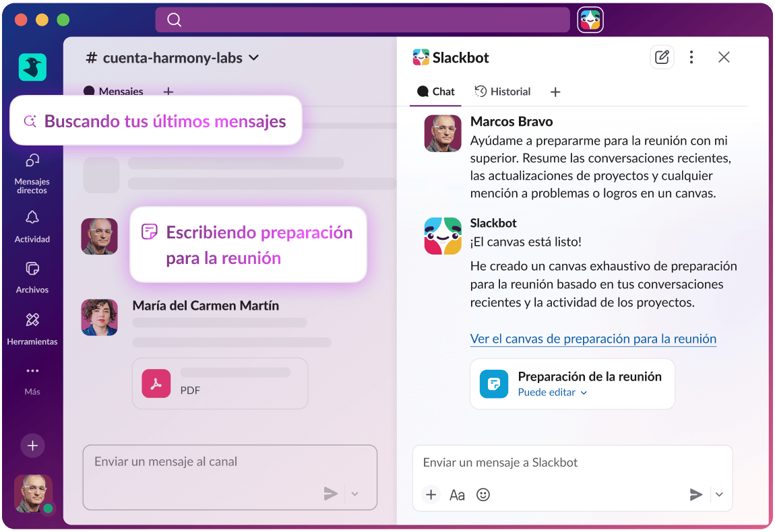This screenshot has height=532, width=775.
Task: Switch to the Historial tab
Action: [x=503, y=91]
